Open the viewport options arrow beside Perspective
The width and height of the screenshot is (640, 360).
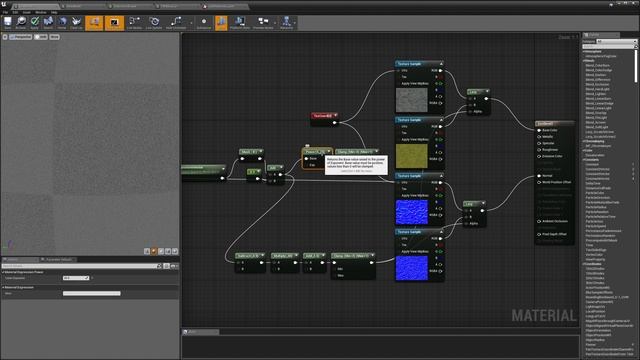pyautogui.click(x=5, y=37)
